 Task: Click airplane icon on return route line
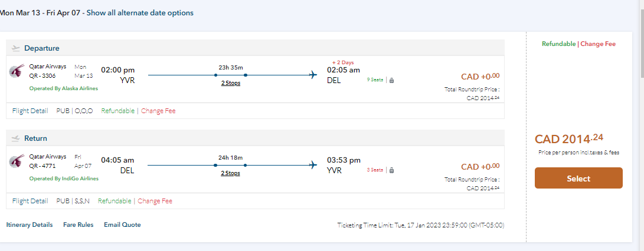pos(313,166)
